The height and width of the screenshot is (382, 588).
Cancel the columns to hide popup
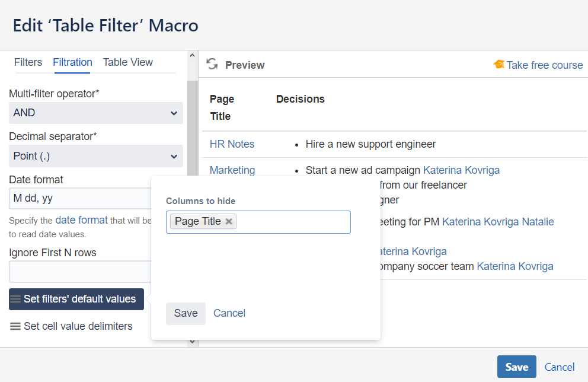point(229,313)
